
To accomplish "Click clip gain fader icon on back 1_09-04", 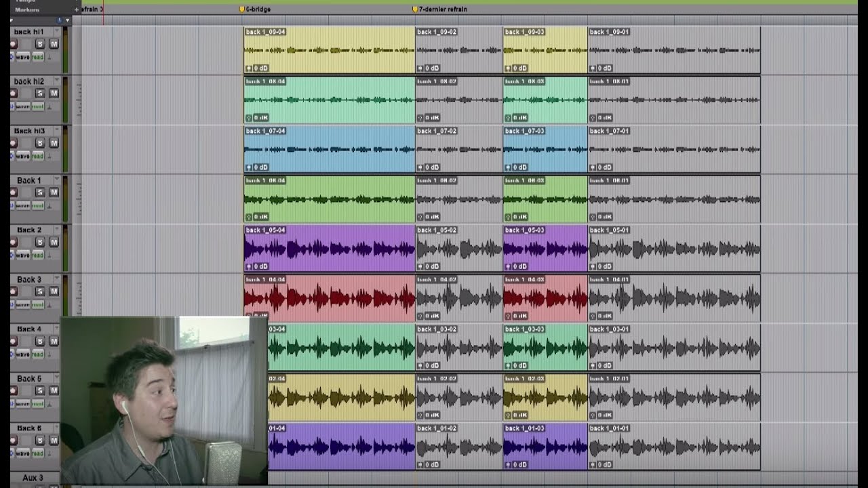I will (x=249, y=68).
